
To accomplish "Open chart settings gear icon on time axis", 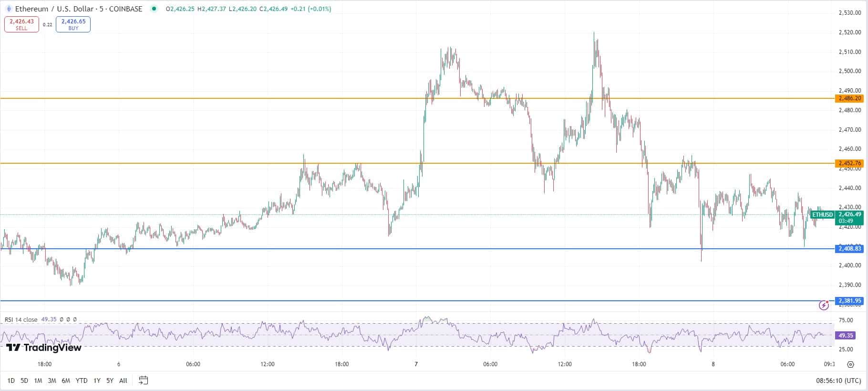I will 850,364.
